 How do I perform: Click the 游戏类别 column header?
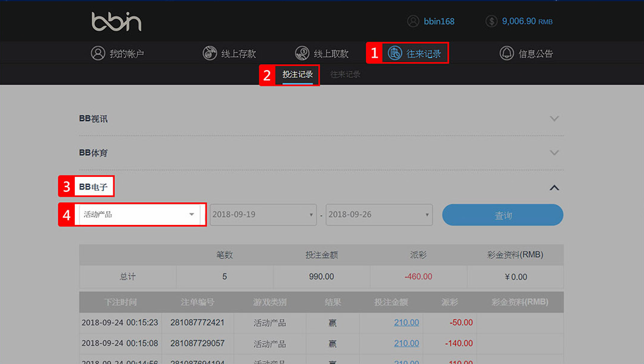pyautogui.click(x=270, y=302)
